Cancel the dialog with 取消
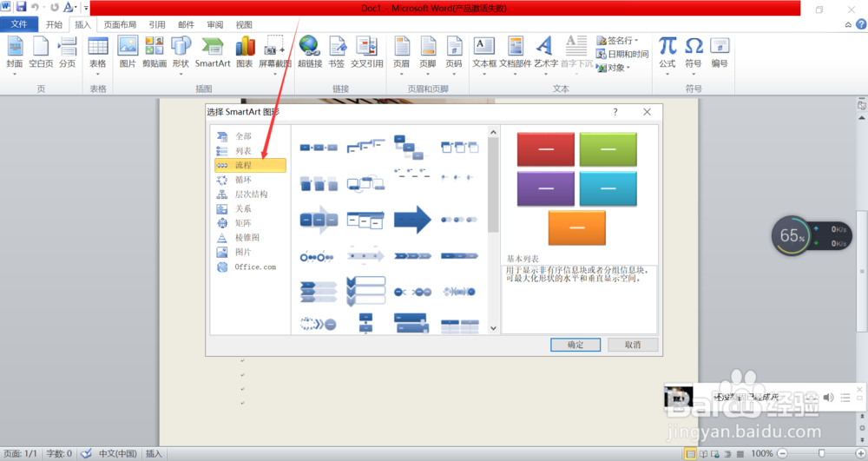 coord(633,345)
